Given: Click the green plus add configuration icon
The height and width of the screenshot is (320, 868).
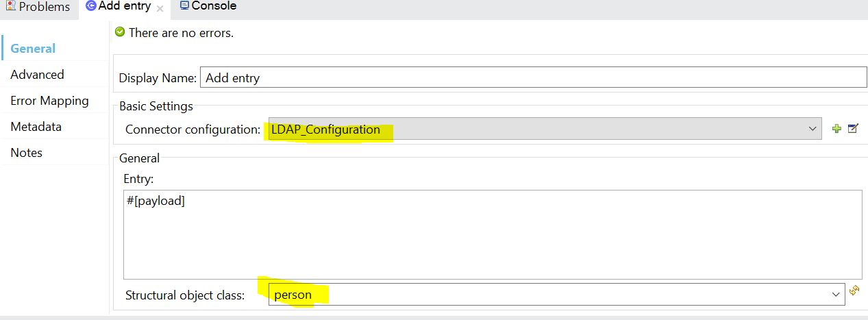Looking at the screenshot, I should click(x=836, y=129).
